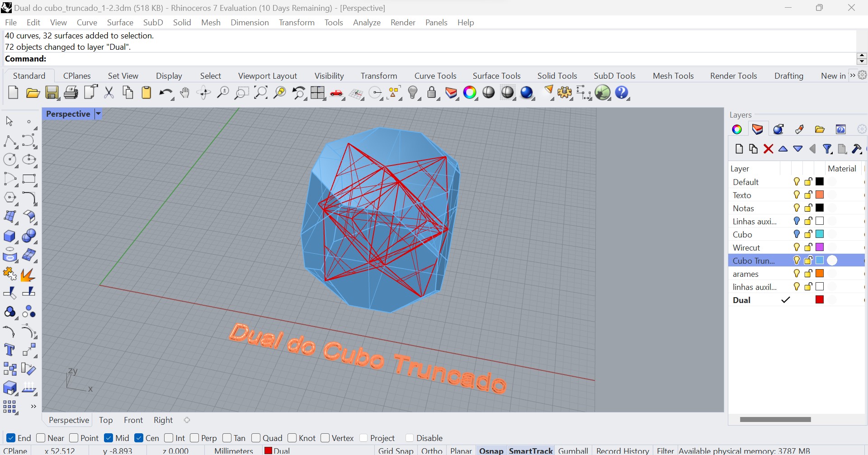The image size is (868, 455).
Task: Click the Filter status bar button
Action: 665,451
